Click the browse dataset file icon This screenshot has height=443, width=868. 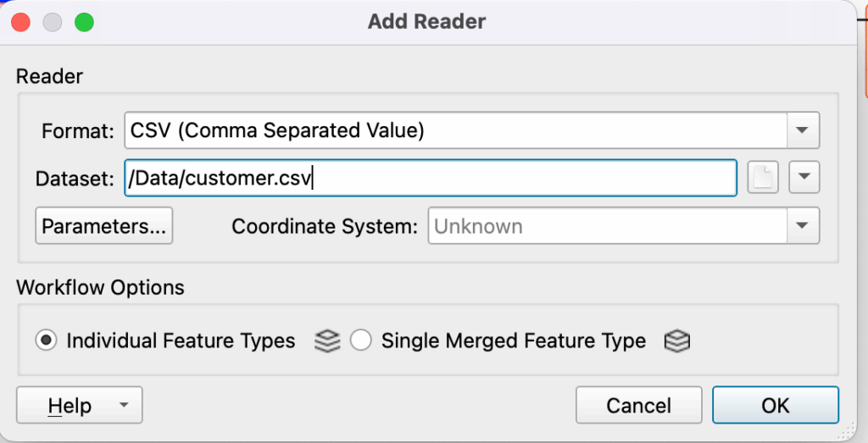[x=763, y=179]
